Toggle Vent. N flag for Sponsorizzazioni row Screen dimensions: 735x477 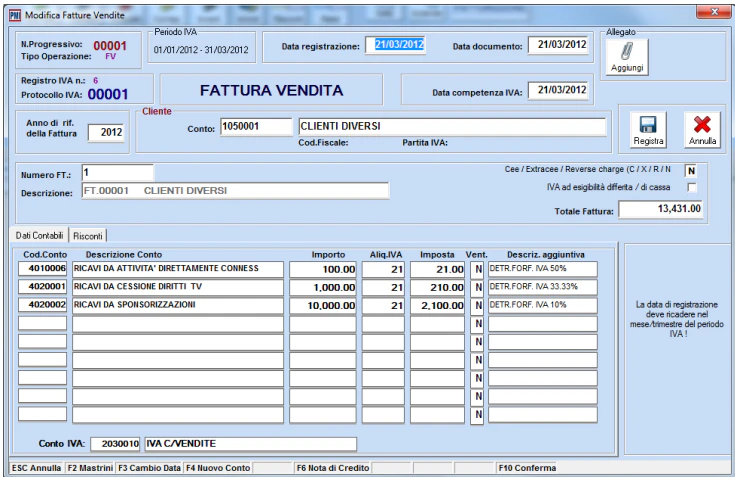[477, 306]
